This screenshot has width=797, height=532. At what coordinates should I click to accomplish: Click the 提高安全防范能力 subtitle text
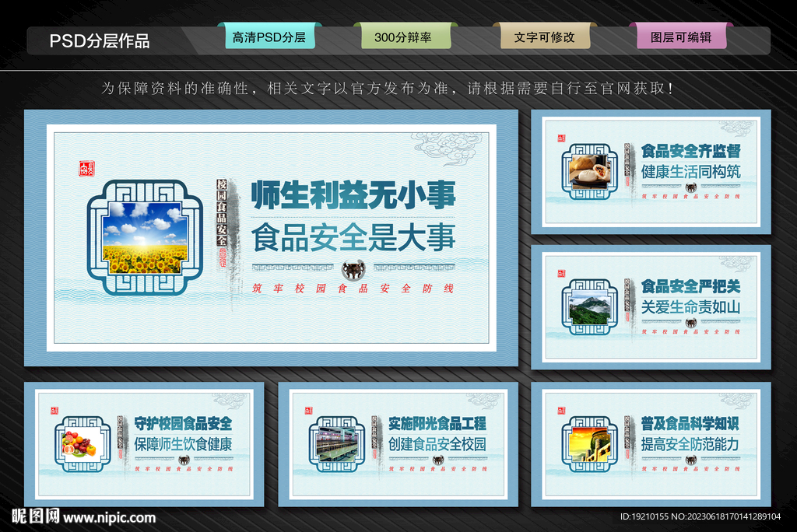[690, 444]
